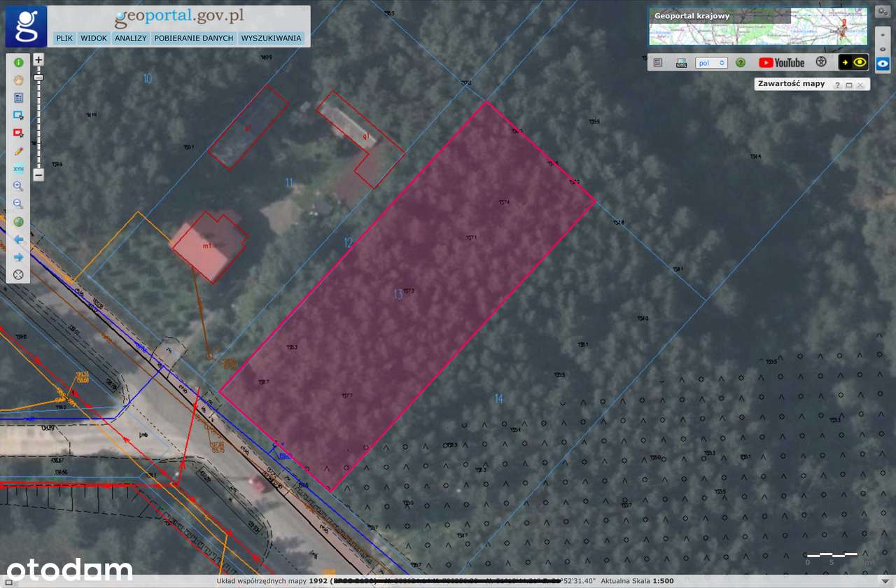This screenshot has width=896, height=588.
Task: Open the green question mark help
Action: tap(741, 62)
